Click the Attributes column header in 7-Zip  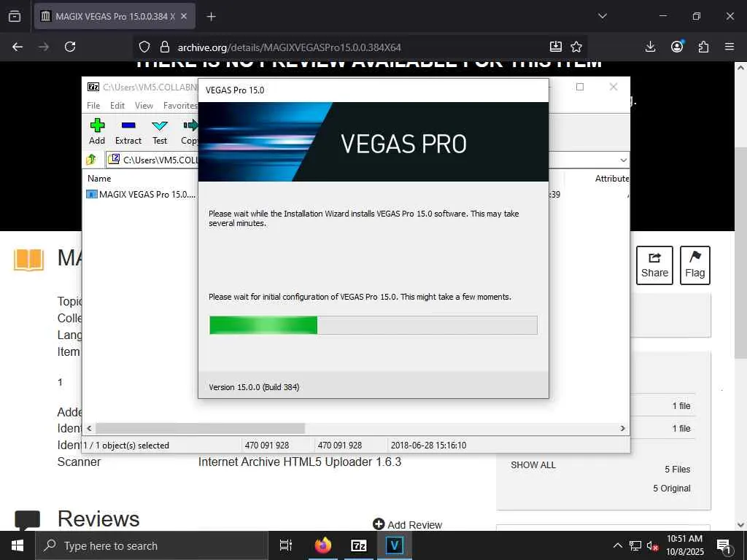pos(612,179)
